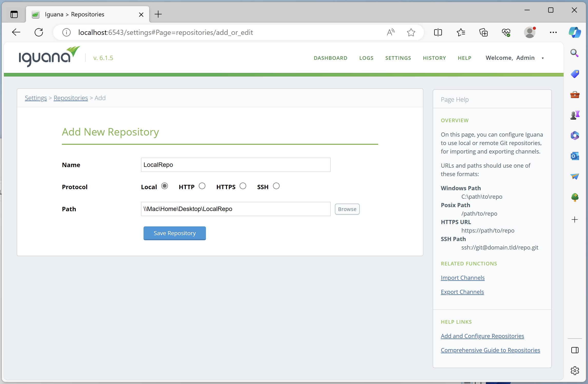Open the Edge sidebar search icon
This screenshot has height=384, width=588.
[x=574, y=53]
